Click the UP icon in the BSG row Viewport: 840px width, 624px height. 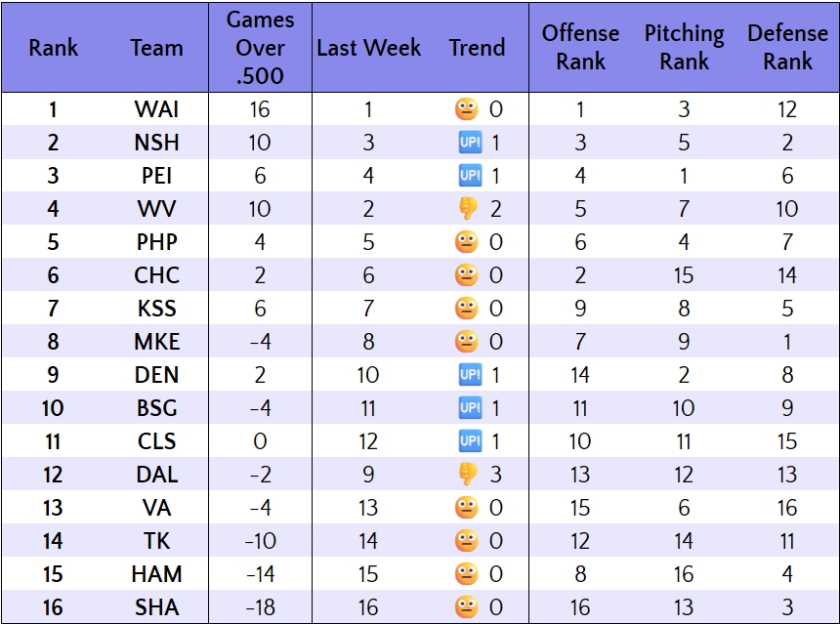(x=469, y=408)
